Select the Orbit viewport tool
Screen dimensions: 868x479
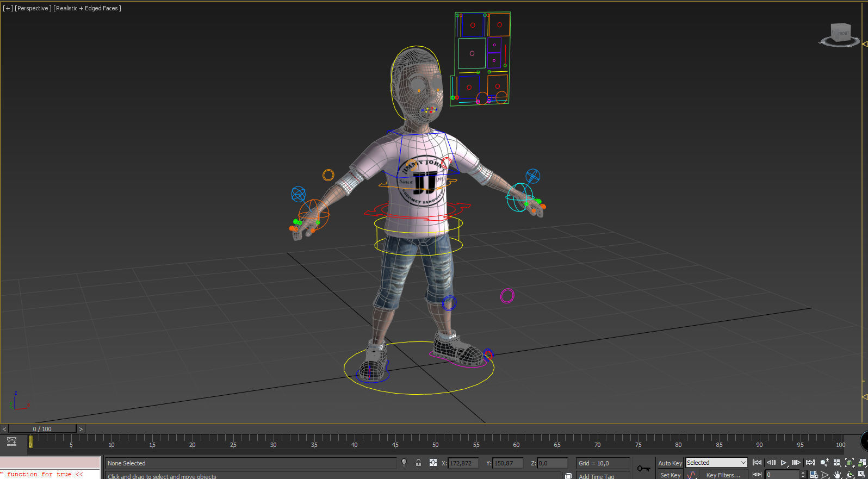[850, 475]
